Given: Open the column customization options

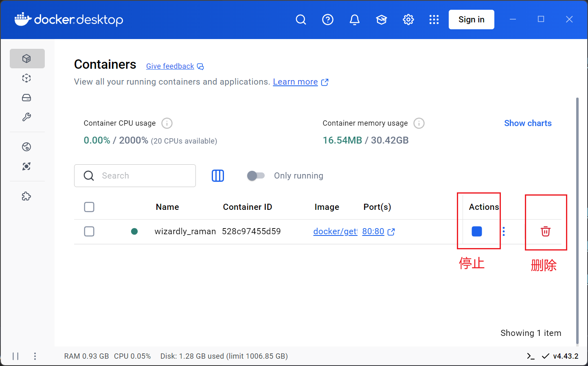Looking at the screenshot, I should coord(218,175).
